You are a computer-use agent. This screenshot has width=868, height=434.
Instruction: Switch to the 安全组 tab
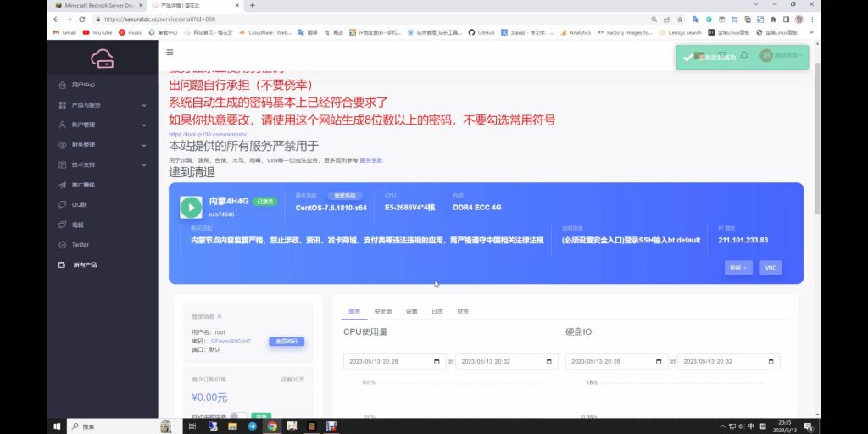(382, 311)
